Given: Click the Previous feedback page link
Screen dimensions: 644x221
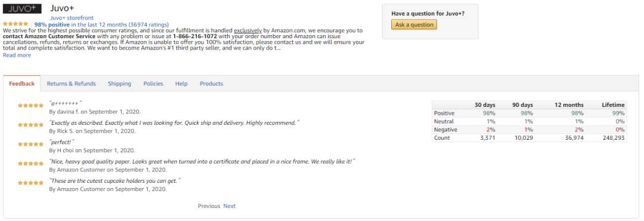Looking at the screenshot, I should pyautogui.click(x=209, y=206).
